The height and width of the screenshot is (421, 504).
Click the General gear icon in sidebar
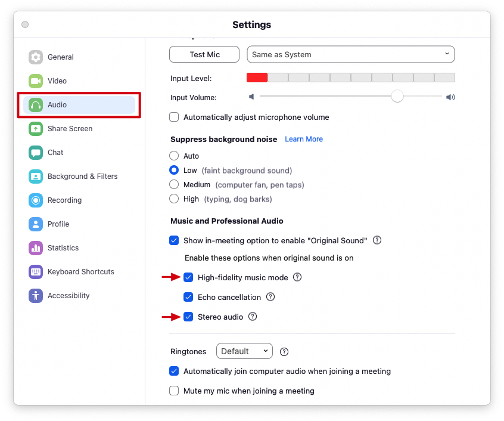click(x=36, y=57)
